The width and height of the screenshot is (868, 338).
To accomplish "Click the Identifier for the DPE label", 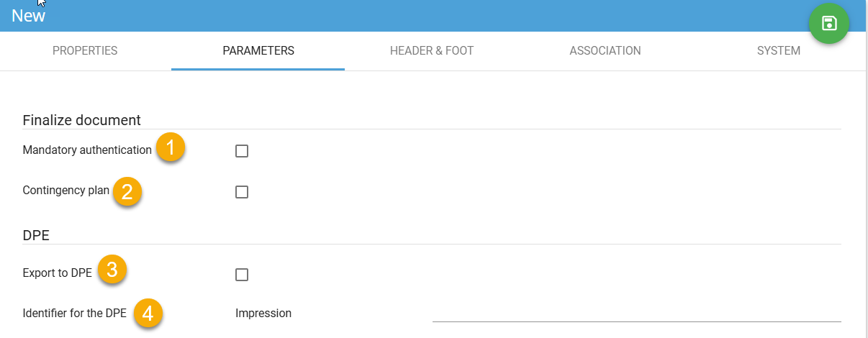I will pos(75,314).
